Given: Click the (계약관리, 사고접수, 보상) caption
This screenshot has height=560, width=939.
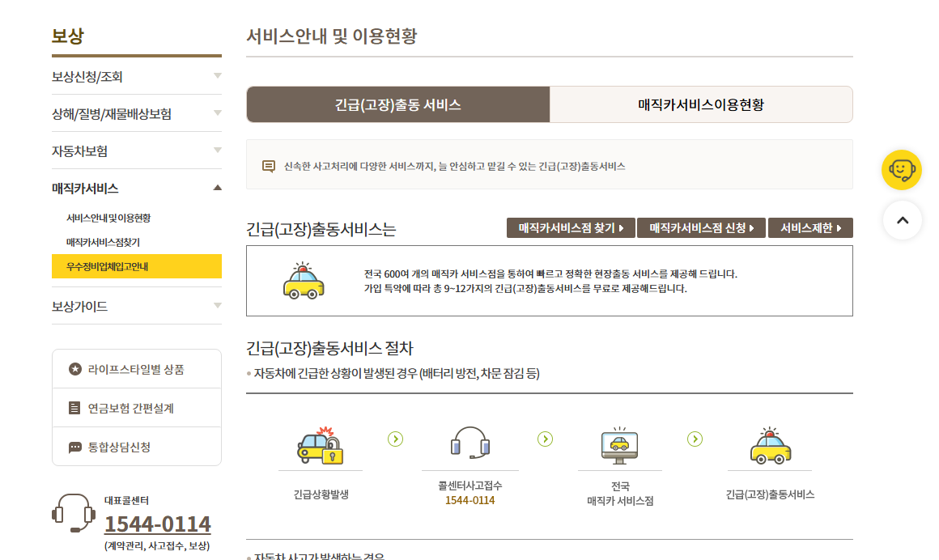Looking at the screenshot, I should coord(157,545).
